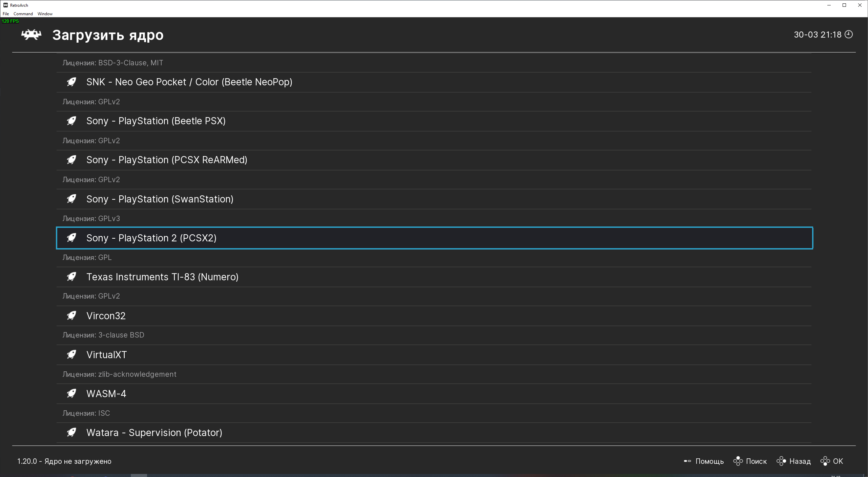Image resolution: width=868 pixels, height=477 pixels.
Task: Click license text 3-clause BSD
Action: click(x=121, y=335)
